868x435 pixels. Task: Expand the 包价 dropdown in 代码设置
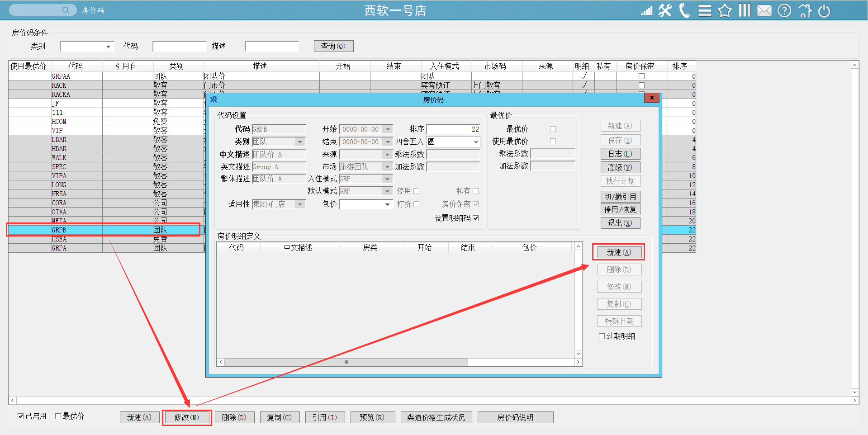pos(387,204)
